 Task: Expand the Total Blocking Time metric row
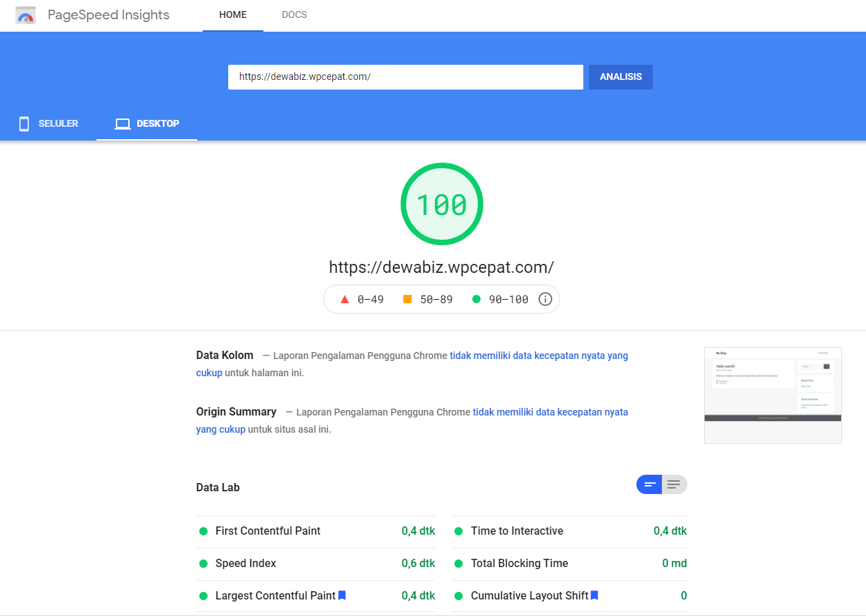tap(519, 564)
